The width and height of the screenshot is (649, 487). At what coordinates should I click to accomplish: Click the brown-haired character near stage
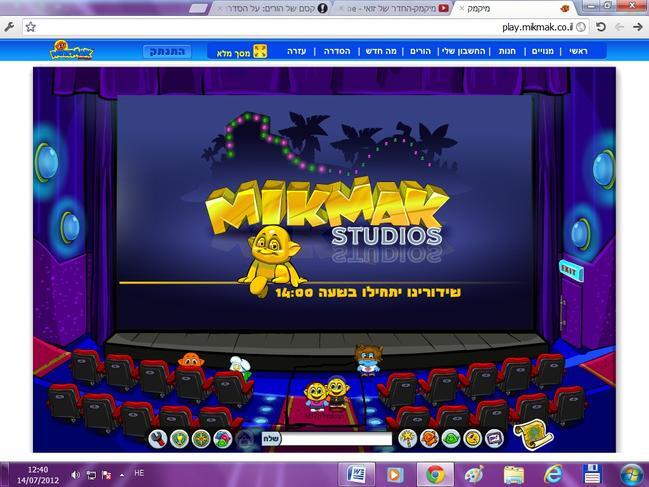point(368,359)
